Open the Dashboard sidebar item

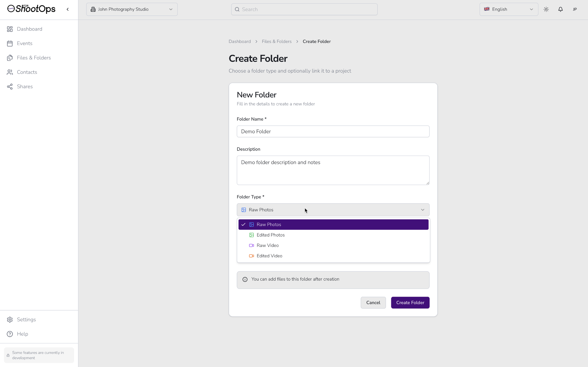tap(29, 29)
